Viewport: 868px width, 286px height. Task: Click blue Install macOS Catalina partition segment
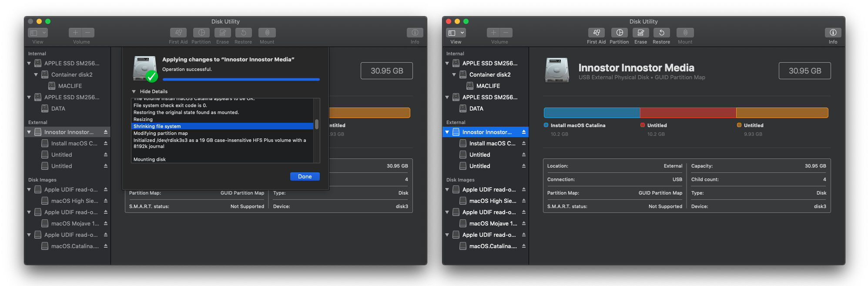tap(592, 113)
